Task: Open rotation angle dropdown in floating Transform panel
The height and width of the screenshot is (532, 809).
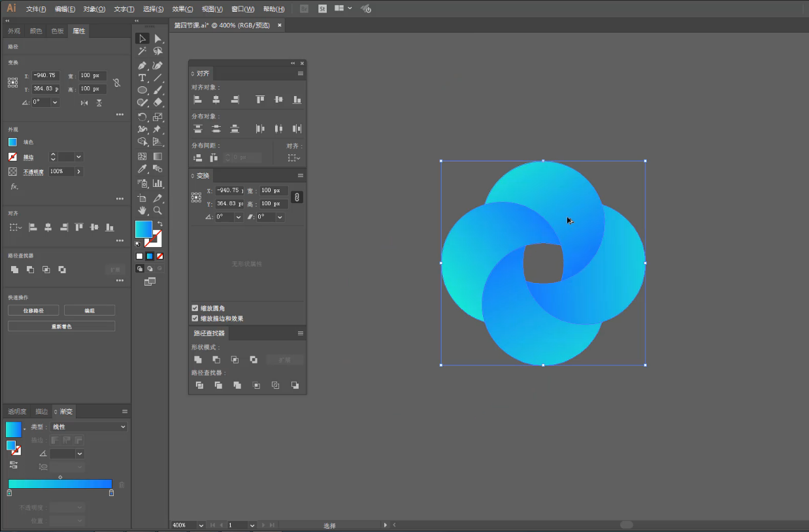Action: 239,217
